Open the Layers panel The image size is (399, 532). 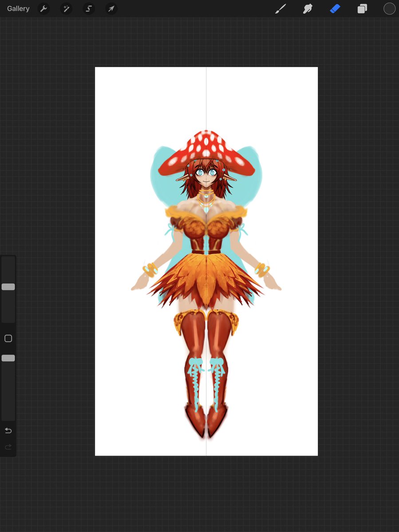[x=362, y=8]
